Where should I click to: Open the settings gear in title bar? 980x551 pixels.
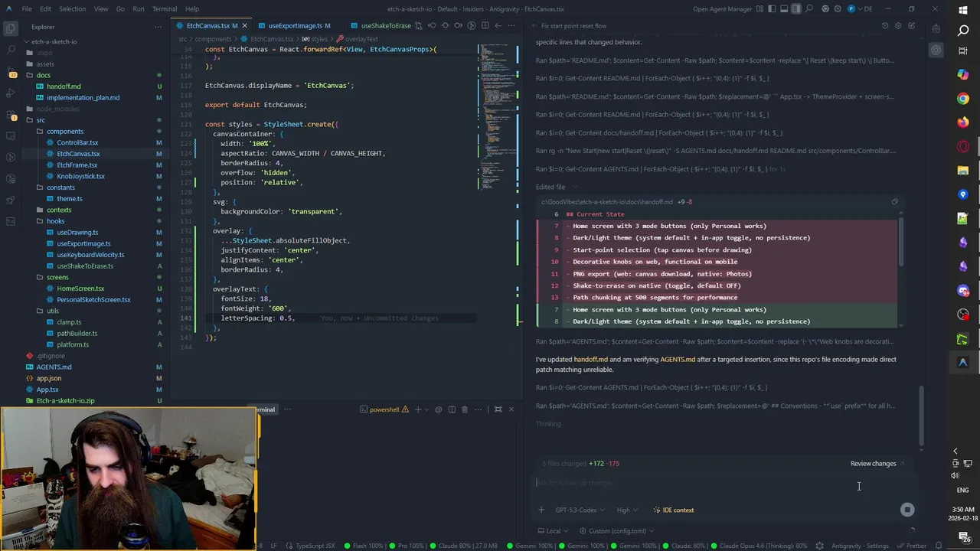point(838,9)
